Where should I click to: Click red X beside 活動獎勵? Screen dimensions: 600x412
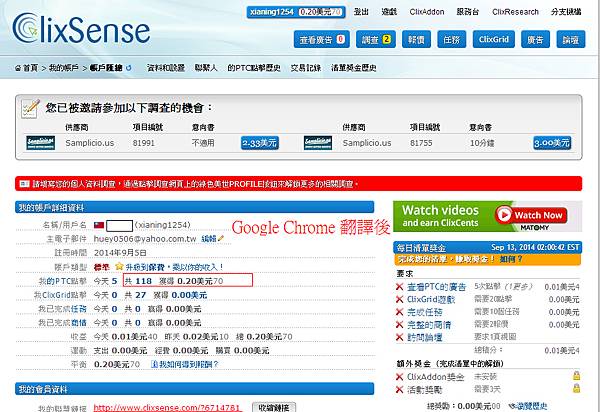(x=399, y=389)
